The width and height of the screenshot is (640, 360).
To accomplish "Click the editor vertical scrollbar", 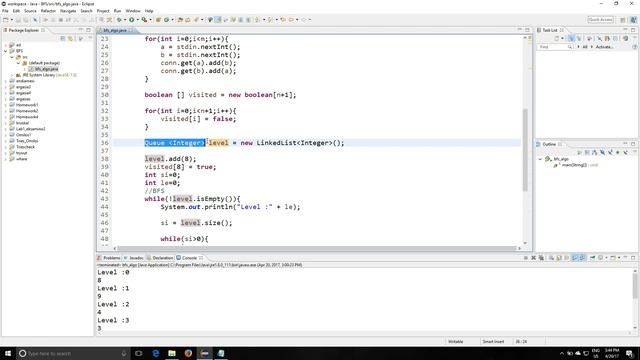I will 525,149.
